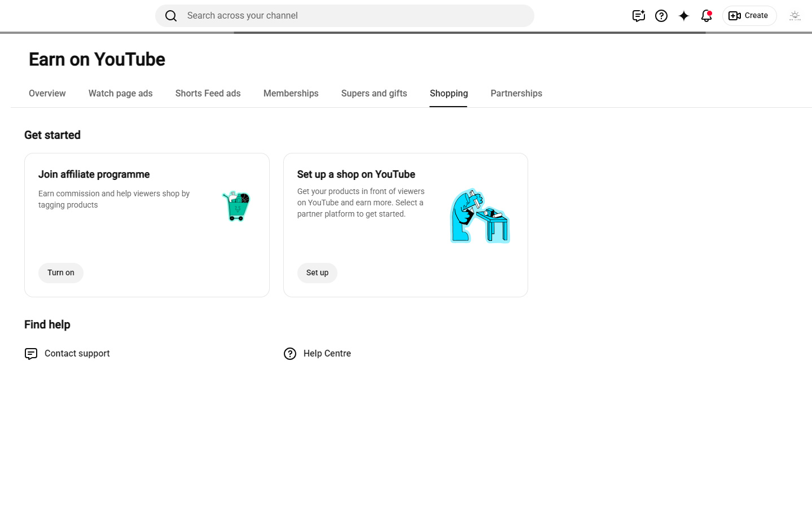Click the Set up a shop on YouTube heading

pos(356,175)
